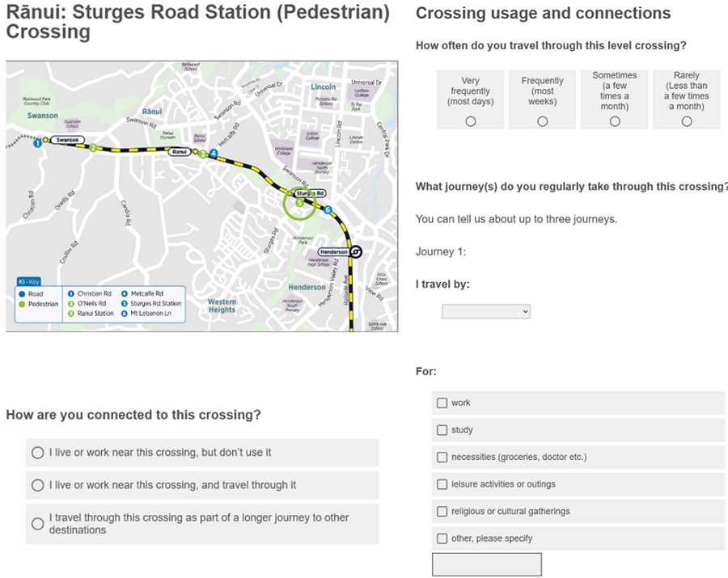This screenshot has width=728, height=578.
Task: Click the Christian Rd crossing marker 1 on the map
Action: pos(37,144)
